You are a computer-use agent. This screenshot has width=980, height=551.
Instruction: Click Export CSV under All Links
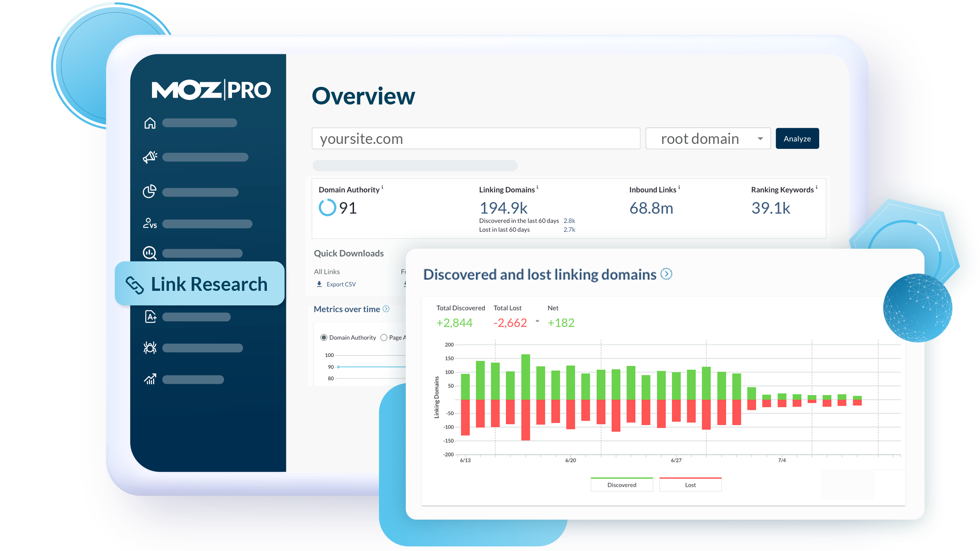pyautogui.click(x=340, y=284)
